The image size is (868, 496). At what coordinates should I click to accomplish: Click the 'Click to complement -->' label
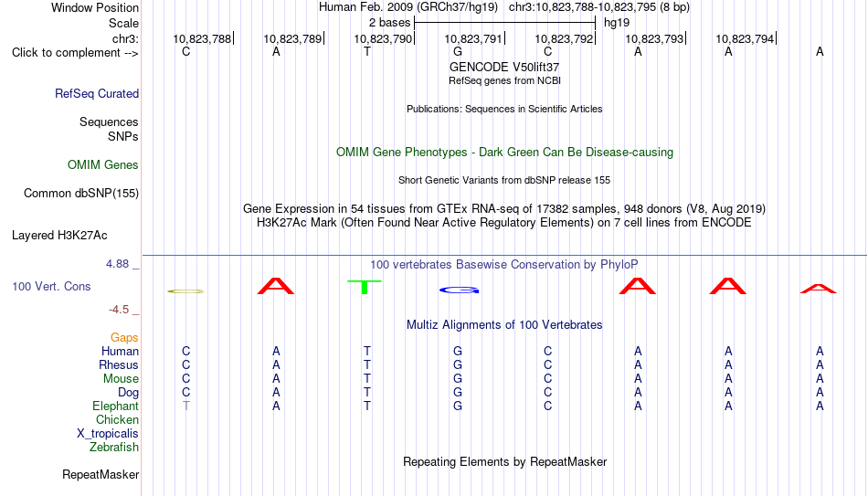click(x=75, y=53)
